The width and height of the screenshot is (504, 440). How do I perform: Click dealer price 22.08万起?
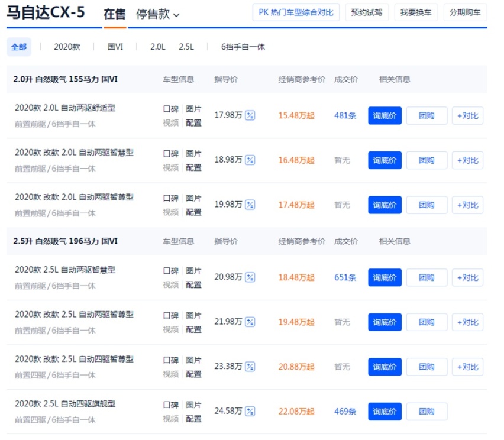tap(296, 412)
